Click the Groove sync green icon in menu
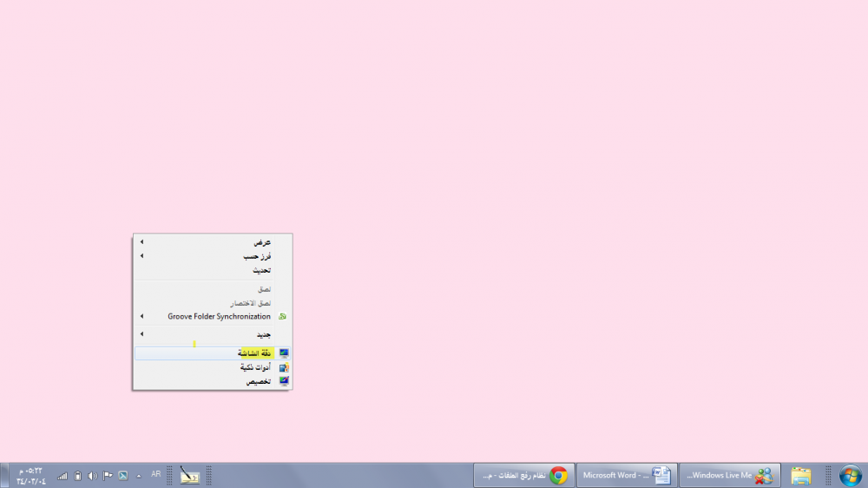Viewport: 868px width, 488px height. 282,317
